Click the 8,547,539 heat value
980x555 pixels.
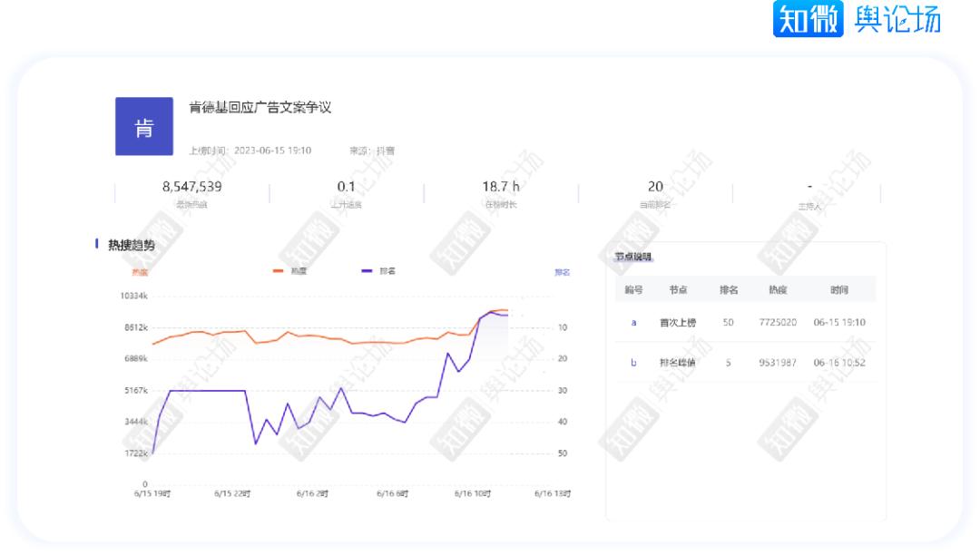191,187
